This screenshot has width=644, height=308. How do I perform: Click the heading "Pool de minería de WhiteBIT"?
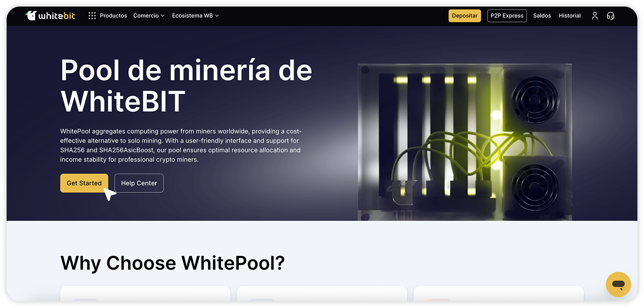click(186, 85)
